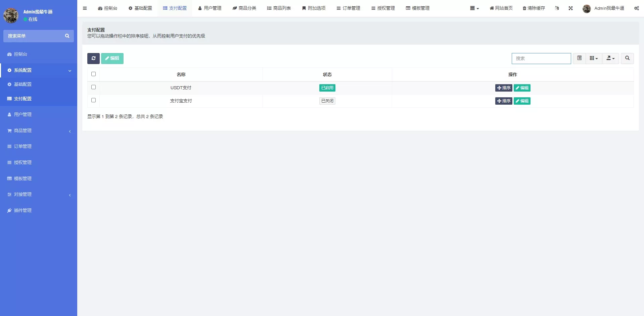Open the settings gears icon top-right
This screenshot has width=644, height=316.
click(636, 8)
